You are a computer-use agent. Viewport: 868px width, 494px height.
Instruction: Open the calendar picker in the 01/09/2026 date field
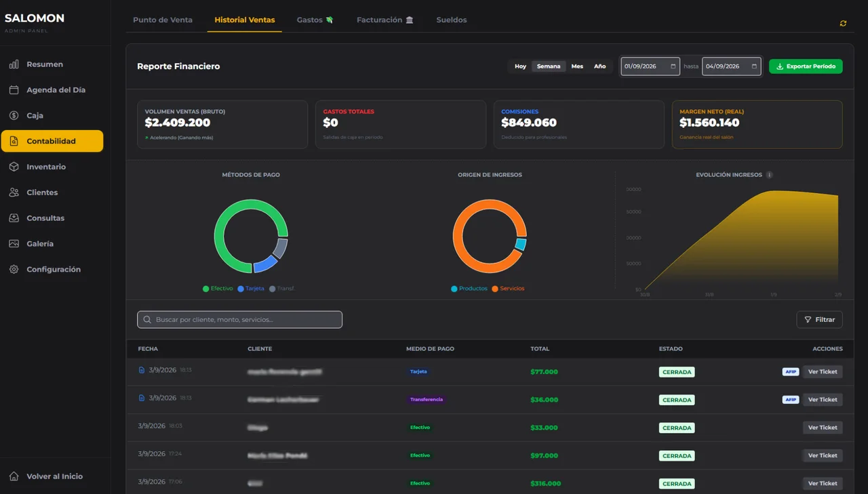(673, 66)
